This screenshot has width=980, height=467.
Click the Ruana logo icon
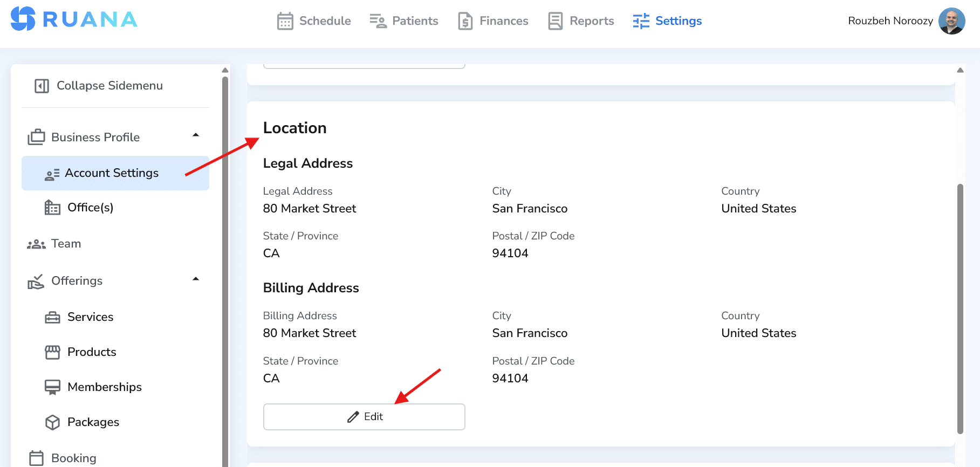tap(23, 19)
